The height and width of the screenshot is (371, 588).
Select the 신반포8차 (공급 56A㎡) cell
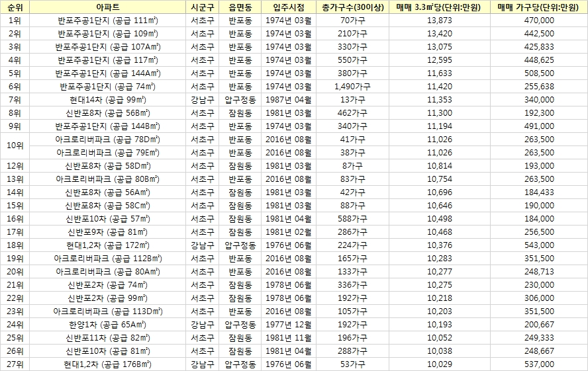tap(108, 192)
